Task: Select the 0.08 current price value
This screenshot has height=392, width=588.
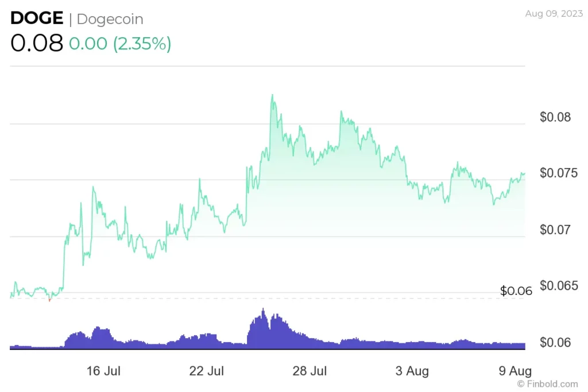Action: point(37,42)
